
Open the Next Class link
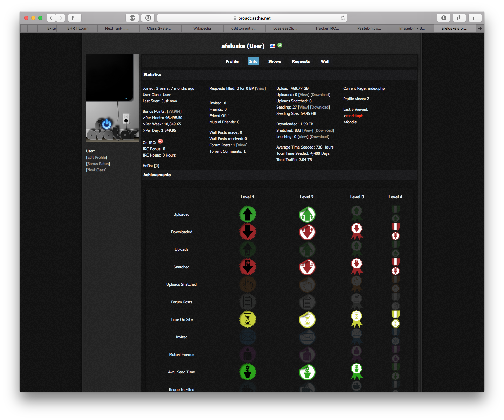point(96,170)
